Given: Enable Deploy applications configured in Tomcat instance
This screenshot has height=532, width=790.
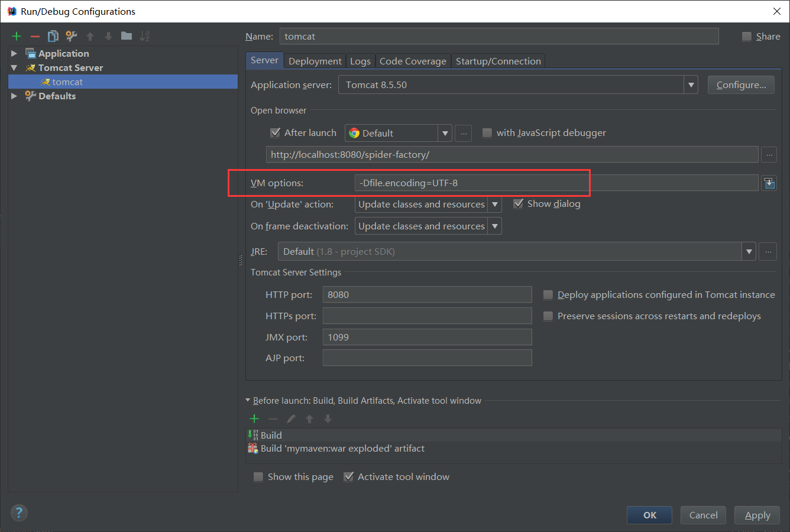Looking at the screenshot, I should pos(548,294).
